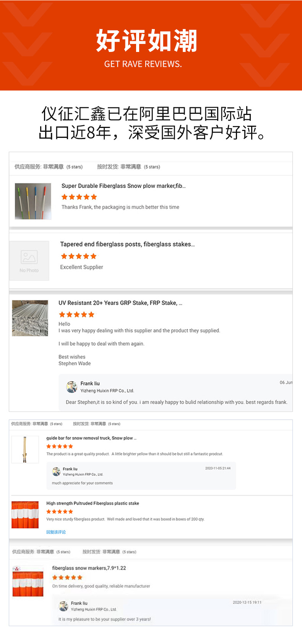Open the Super Durable Fiberglass Snow plow marker title
The height and width of the screenshot is (644, 302).
(x=123, y=186)
